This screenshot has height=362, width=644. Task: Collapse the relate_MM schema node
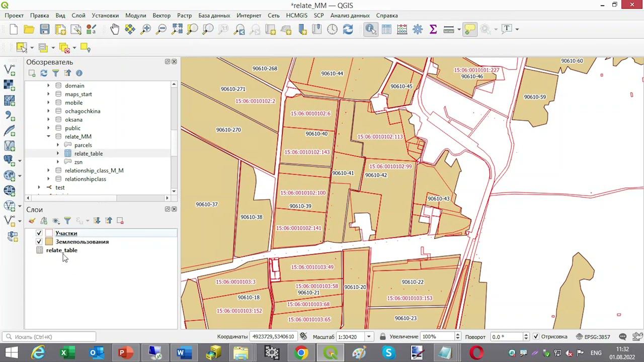(49, 137)
